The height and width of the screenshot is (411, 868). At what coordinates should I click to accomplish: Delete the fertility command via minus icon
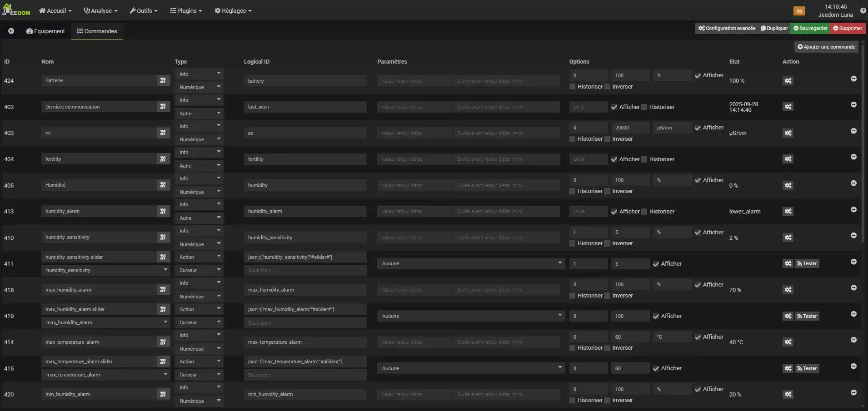click(x=853, y=157)
